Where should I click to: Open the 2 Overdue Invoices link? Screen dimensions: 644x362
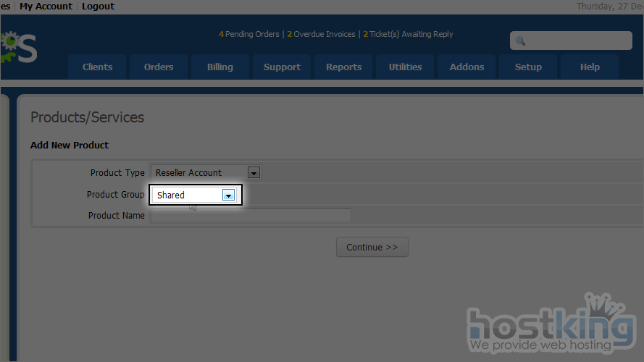[x=321, y=34]
